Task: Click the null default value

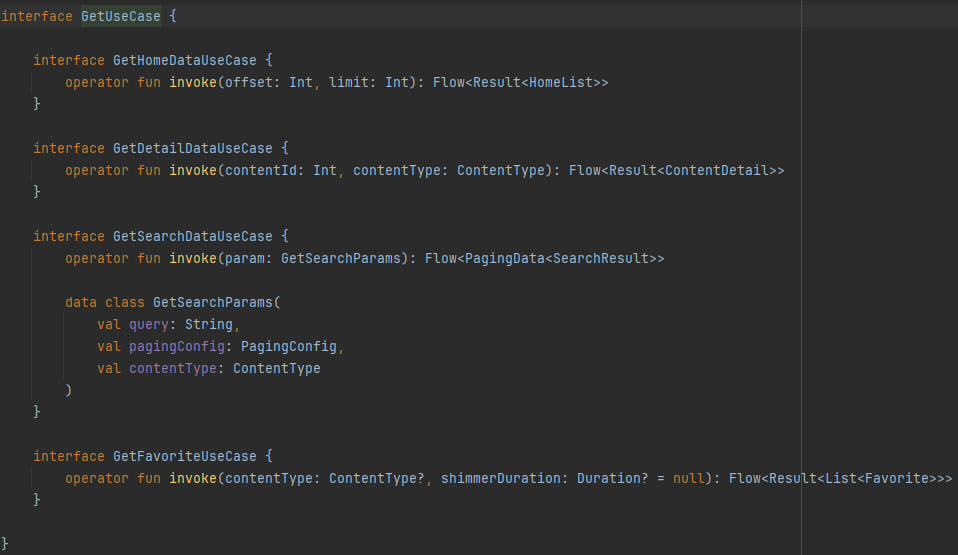Action: (689, 479)
